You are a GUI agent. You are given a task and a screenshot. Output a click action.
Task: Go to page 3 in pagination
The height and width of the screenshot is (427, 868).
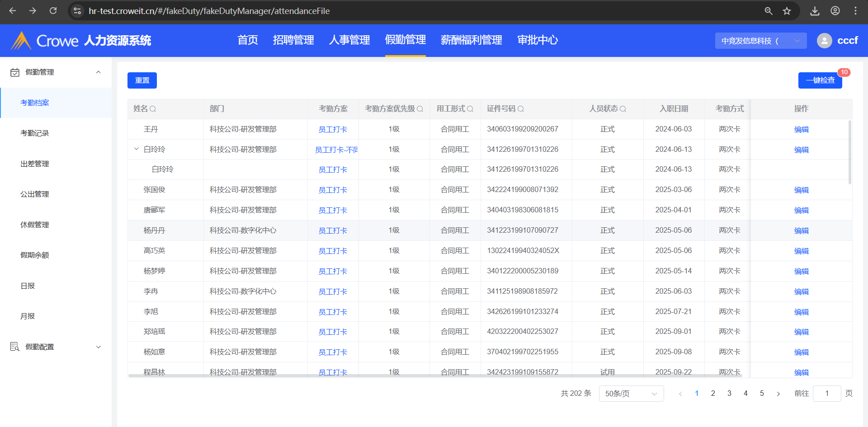pyautogui.click(x=729, y=394)
